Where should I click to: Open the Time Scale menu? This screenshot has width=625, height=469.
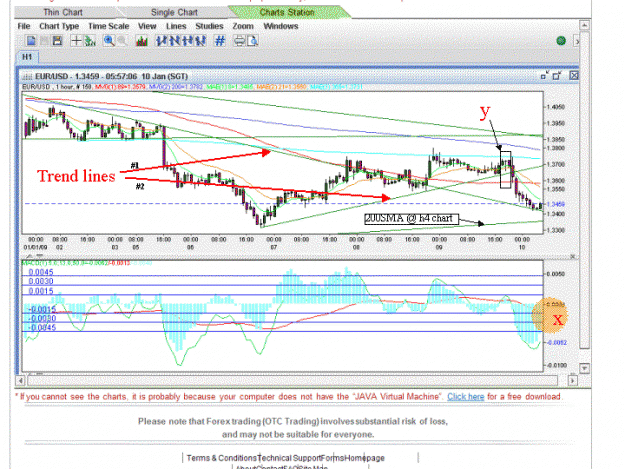pos(108,26)
